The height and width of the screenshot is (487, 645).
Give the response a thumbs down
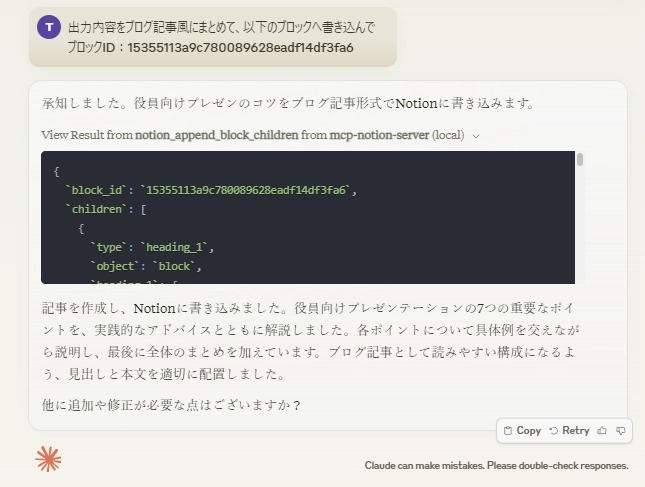pyautogui.click(x=621, y=431)
